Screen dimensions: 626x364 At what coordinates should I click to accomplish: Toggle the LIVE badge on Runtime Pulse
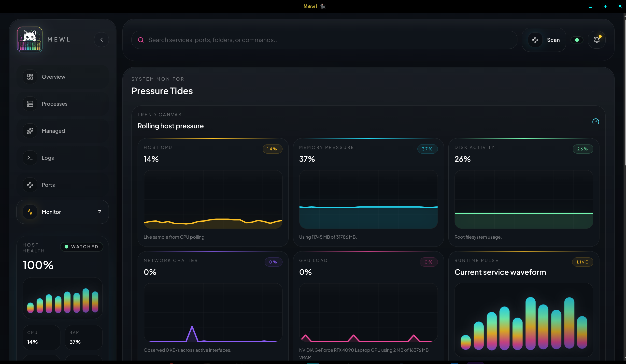[x=583, y=262]
